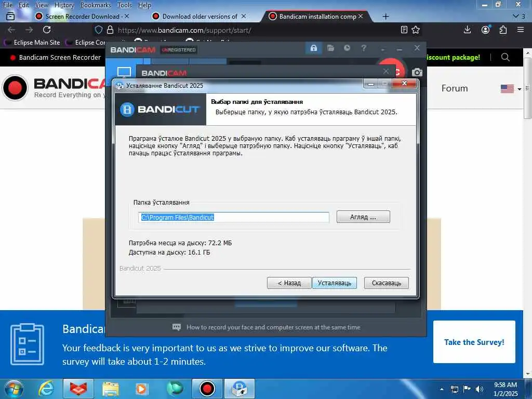
Task: Click the media player taskbar icon
Action: click(141, 389)
